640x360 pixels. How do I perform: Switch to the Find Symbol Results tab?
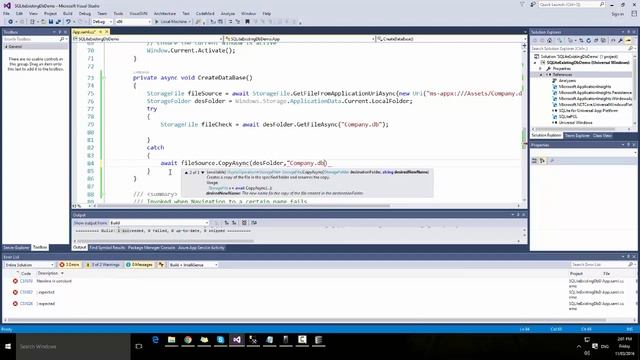coord(107,248)
